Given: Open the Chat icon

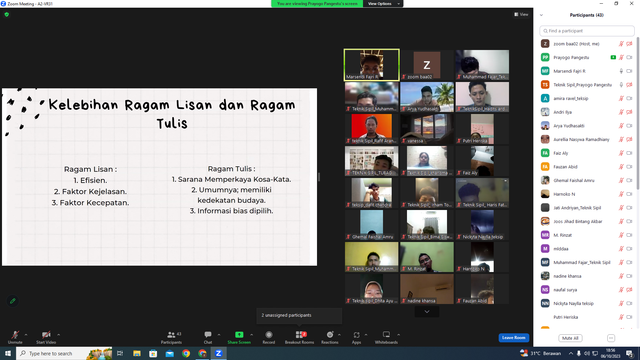Looking at the screenshot, I should pos(208,335).
